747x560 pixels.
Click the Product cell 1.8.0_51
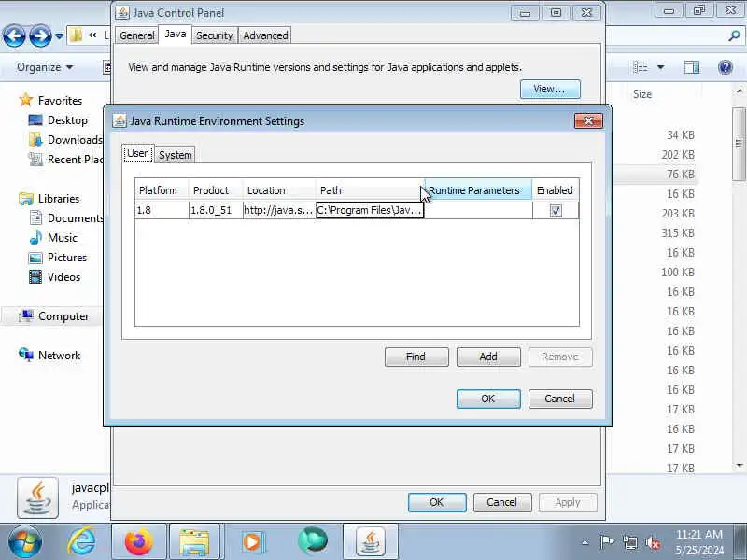tap(216, 210)
